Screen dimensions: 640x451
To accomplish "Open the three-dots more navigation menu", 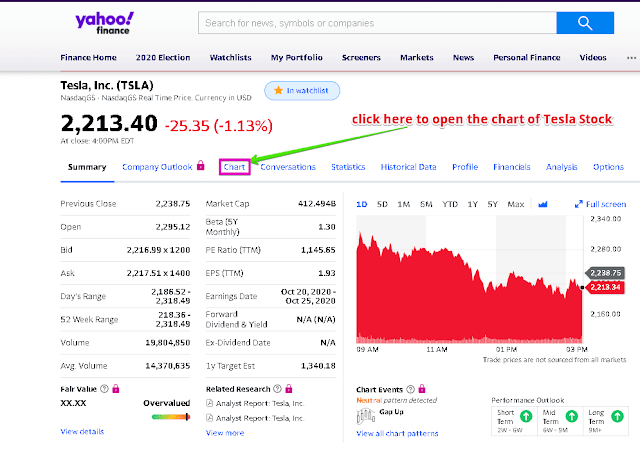I will (631, 58).
